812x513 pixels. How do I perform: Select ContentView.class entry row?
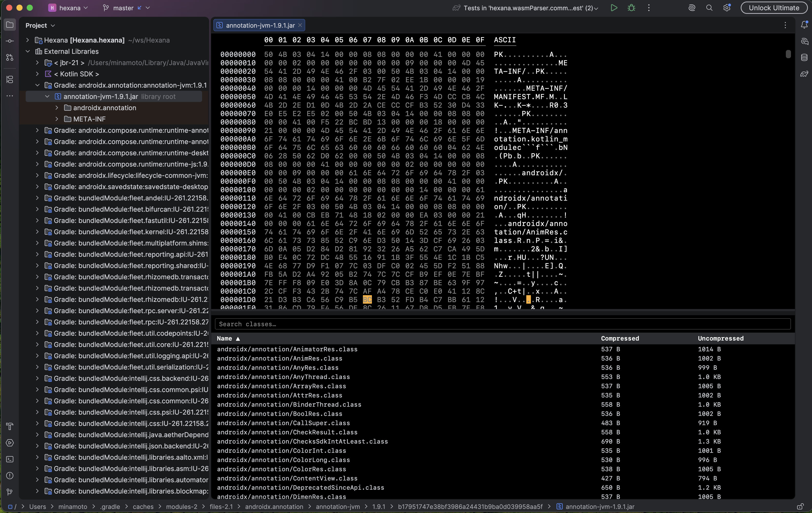pyautogui.click(x=502, y=478)
